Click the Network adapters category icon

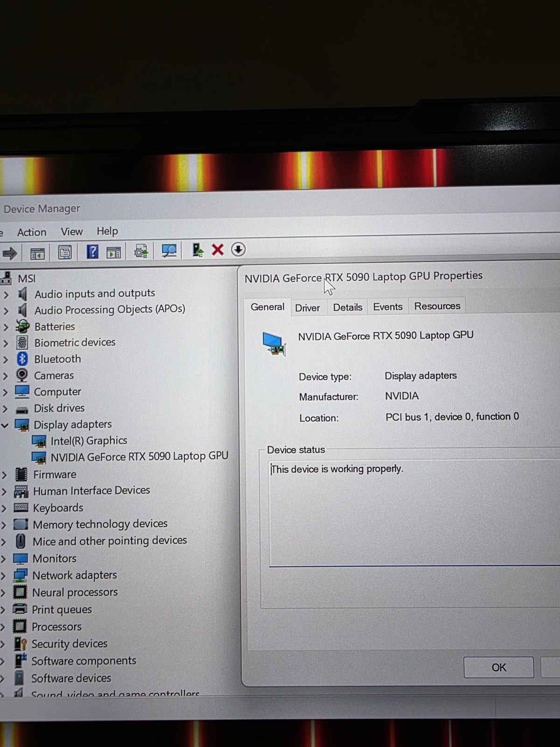(x=21, y=575)
